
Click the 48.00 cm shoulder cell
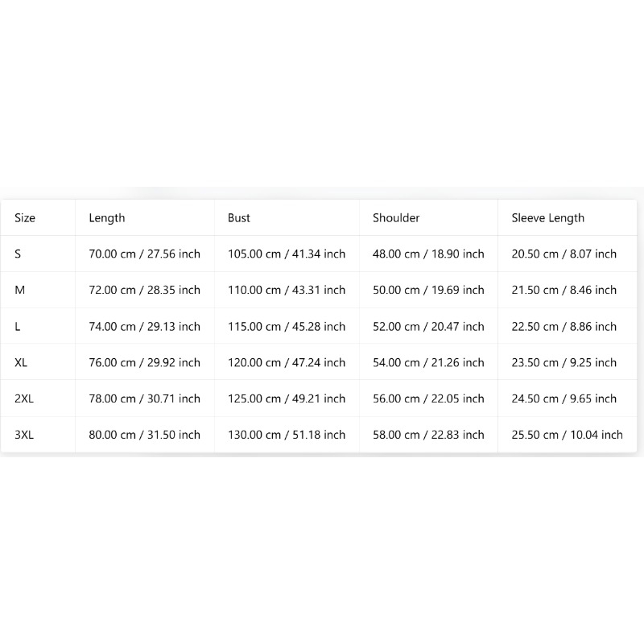click(x=428, y=254)
